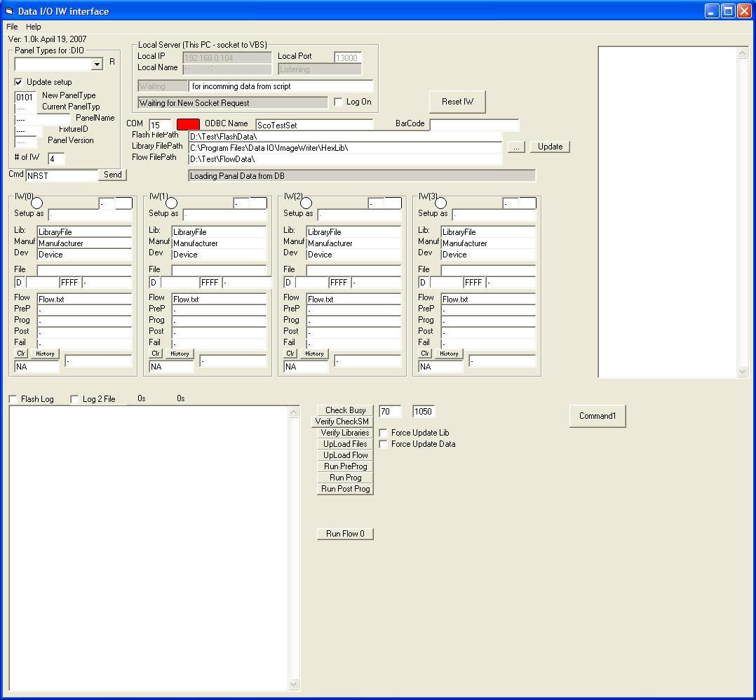Click the IW(2) round status indicator

(x=306, y=203)
